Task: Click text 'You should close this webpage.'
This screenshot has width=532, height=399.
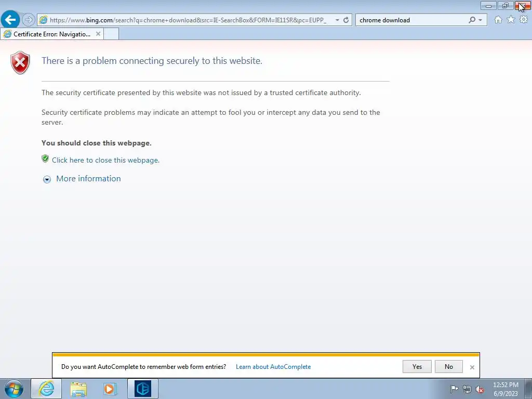Action: click(96, 143)
